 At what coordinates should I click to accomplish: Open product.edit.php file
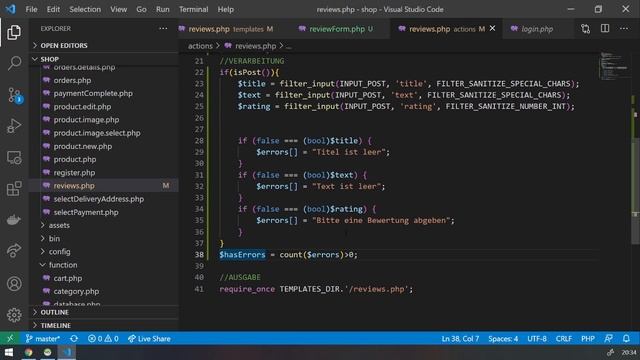coord(82,107)
